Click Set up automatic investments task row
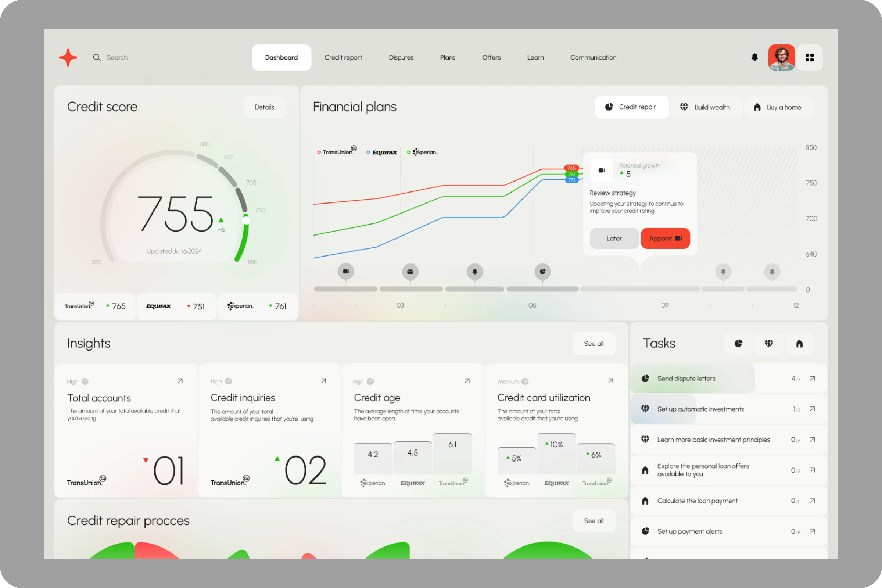 click(x=728, y=409)
